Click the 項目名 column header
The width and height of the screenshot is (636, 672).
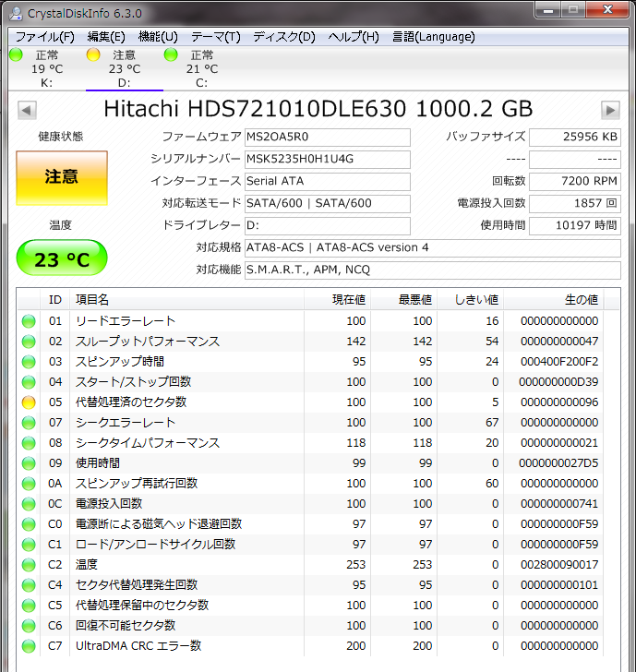pos(92,300)
